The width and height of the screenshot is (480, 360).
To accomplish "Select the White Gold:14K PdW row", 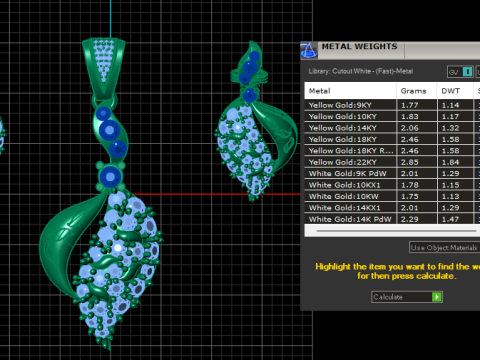I will (392, 219).
